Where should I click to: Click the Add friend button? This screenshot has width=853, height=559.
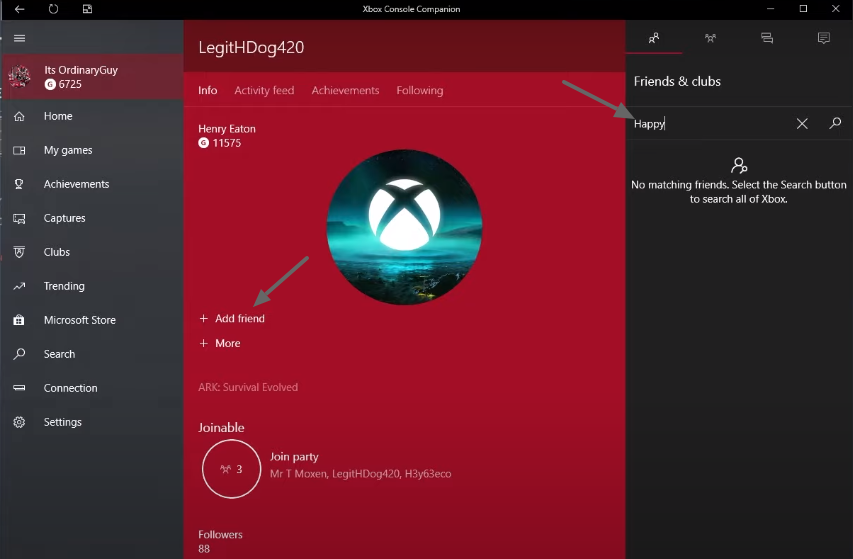tap(232, 319)
